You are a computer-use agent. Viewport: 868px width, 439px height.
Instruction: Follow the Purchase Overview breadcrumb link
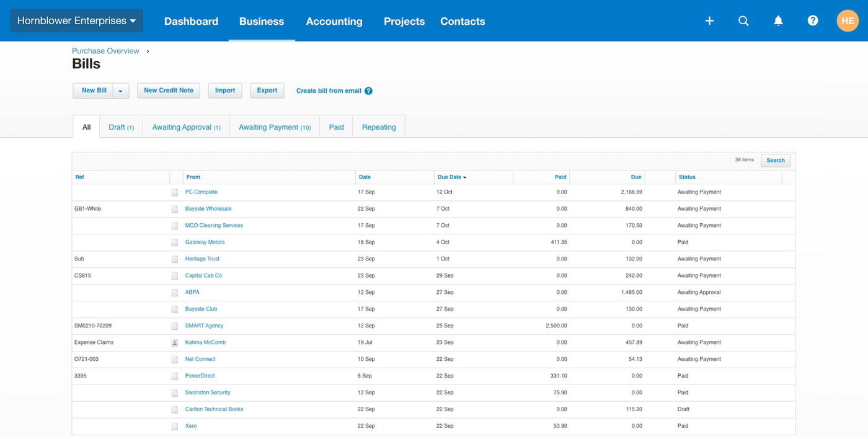[x=105, y=51]
